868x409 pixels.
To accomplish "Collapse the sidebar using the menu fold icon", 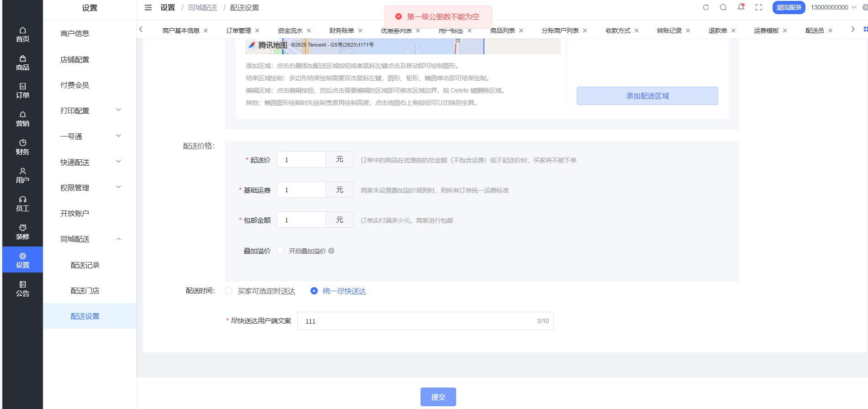I will (x=148, y=8).
